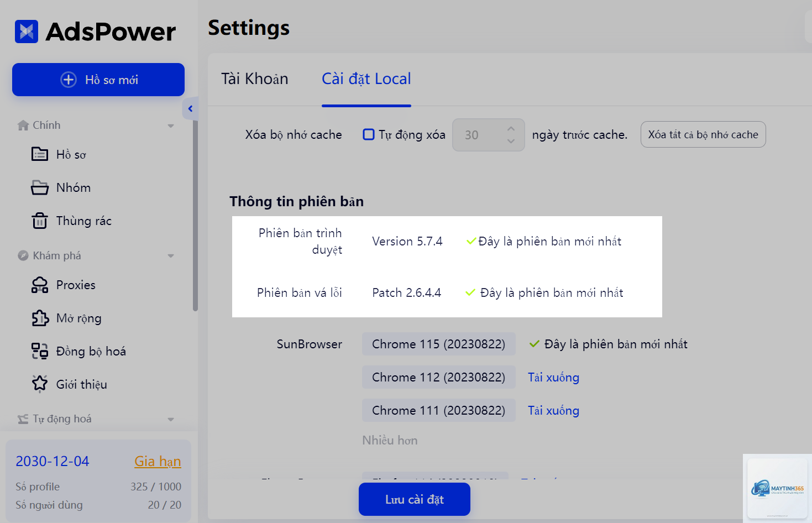812x523 pixels.
Task: Click the MAYTINH365 logo thumbnail
Action: click(777, 488)
